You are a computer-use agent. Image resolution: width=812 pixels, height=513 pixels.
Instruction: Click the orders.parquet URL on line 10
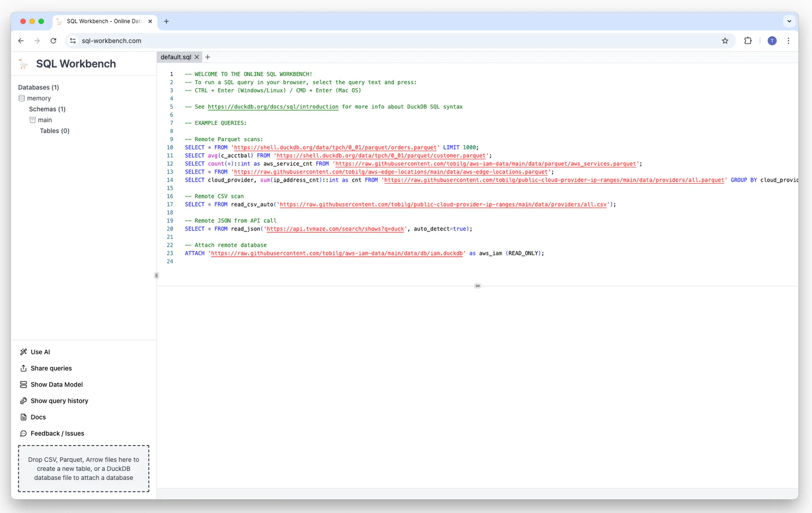coord(335,148)
